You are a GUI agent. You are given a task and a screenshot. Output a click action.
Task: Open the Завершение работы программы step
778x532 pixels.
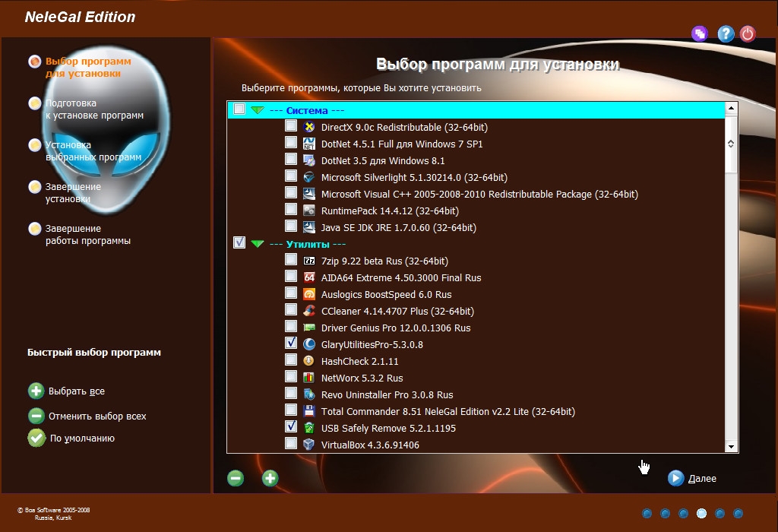point(87,234)
